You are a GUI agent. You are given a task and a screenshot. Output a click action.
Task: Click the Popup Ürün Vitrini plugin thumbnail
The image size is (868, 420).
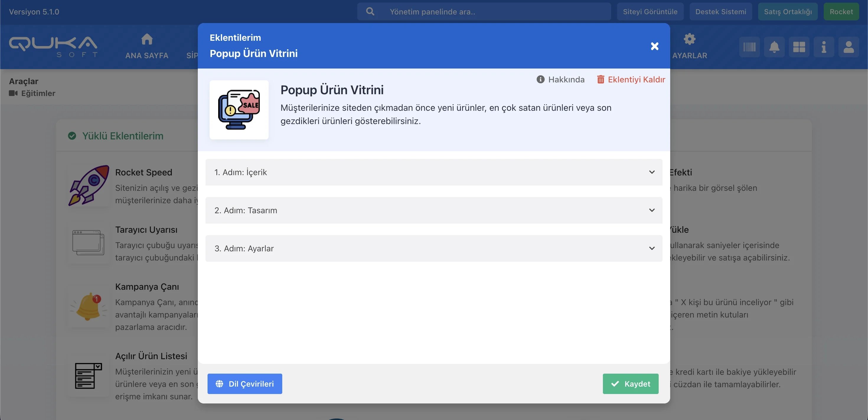point(239,110)
